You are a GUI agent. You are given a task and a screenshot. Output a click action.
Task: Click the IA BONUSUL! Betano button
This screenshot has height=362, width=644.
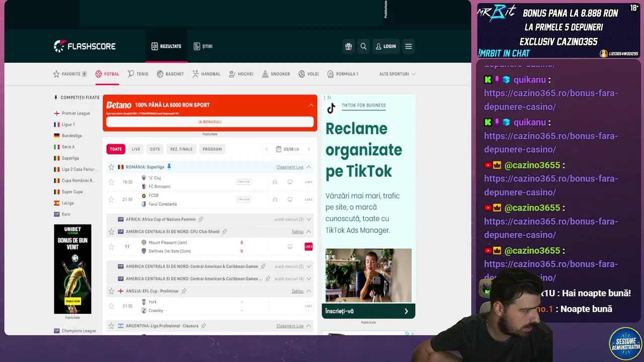coord(210,122)
